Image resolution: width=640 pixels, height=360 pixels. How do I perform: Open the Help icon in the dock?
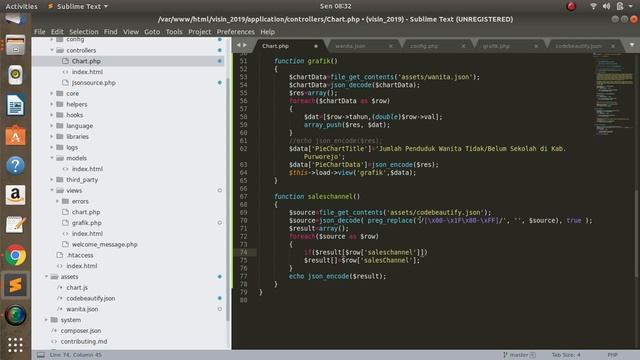(16, 165)
